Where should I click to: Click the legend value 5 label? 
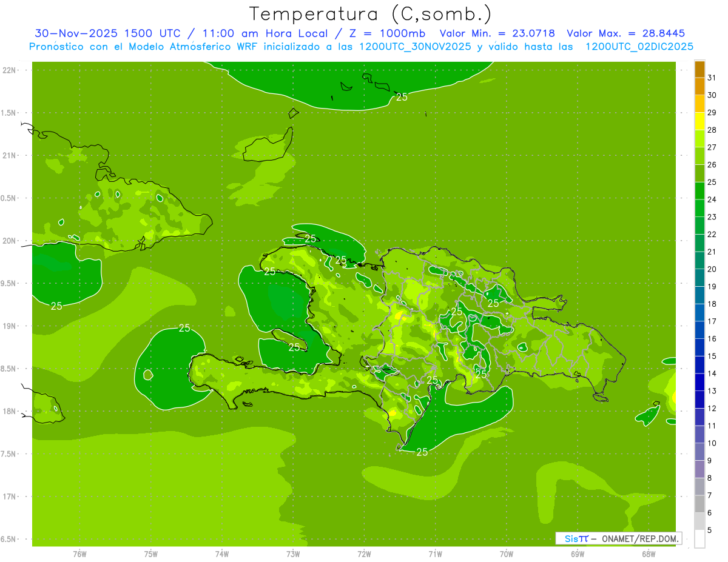(x=710, y=530)
